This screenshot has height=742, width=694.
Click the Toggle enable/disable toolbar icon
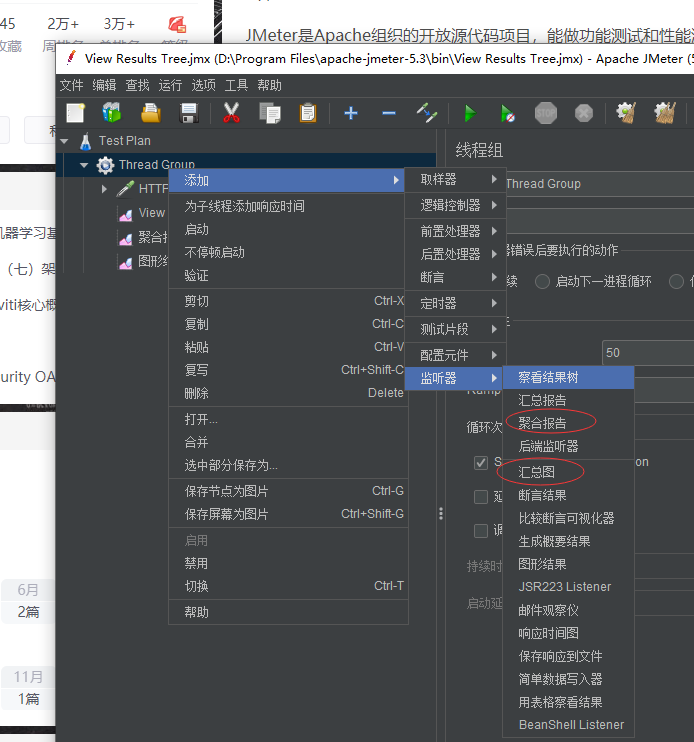(426, 114)
